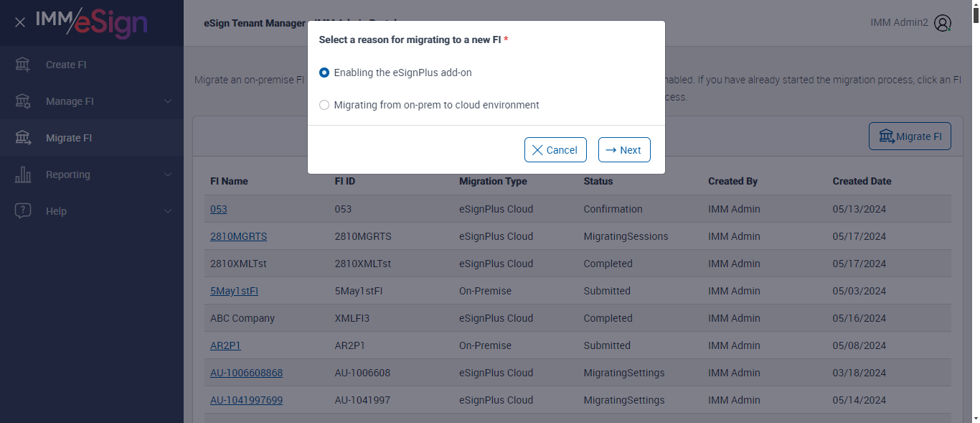The image size is (980, 423).
Task: Expand the Manage FI submenu chevron
Action: click(168, 101)
